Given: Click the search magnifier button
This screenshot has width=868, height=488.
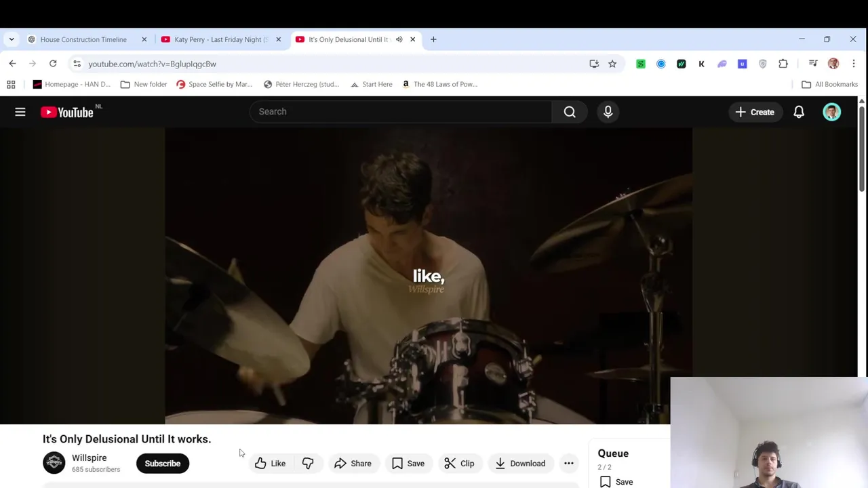Looking at the screenshot, I should pos(570,112).
